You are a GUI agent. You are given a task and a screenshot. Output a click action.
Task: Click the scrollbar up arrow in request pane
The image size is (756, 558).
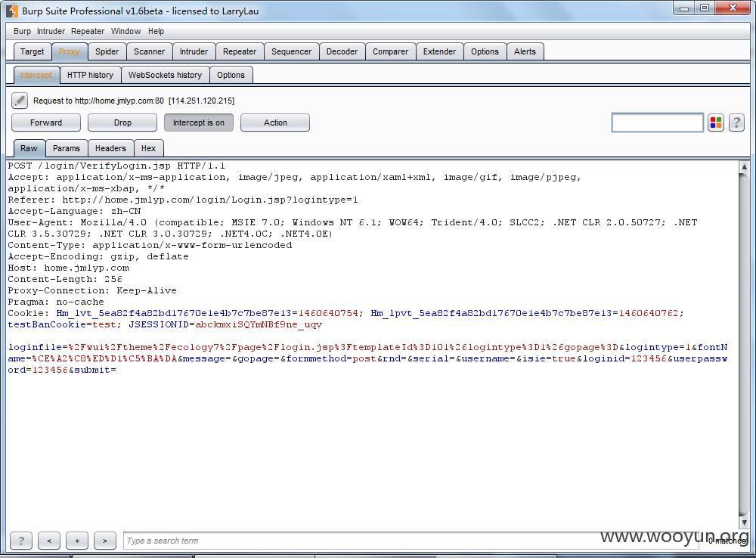click(x=744, y=167)
